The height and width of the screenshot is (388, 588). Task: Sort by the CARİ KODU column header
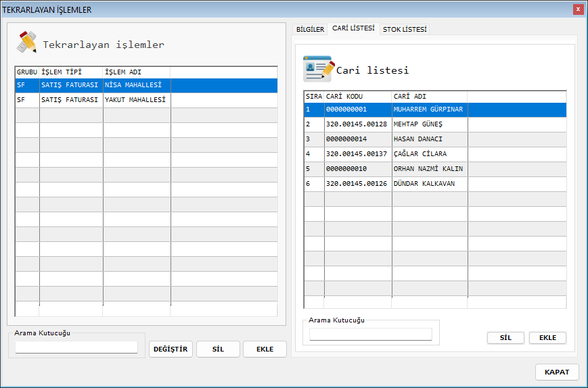pos(357,97)
